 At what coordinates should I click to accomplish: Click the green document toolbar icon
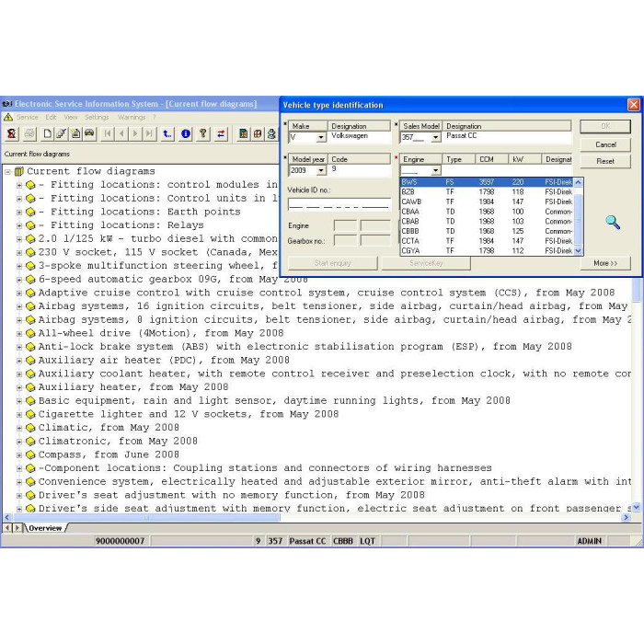click(244, 134)
